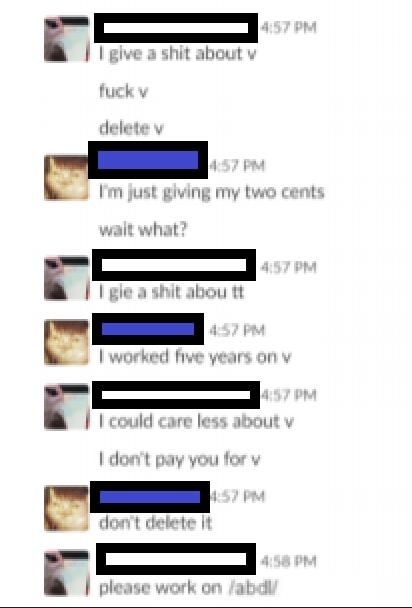The image size is (412, 608).
Task: Select the 'delete v' message
Action: pos(131,128)
